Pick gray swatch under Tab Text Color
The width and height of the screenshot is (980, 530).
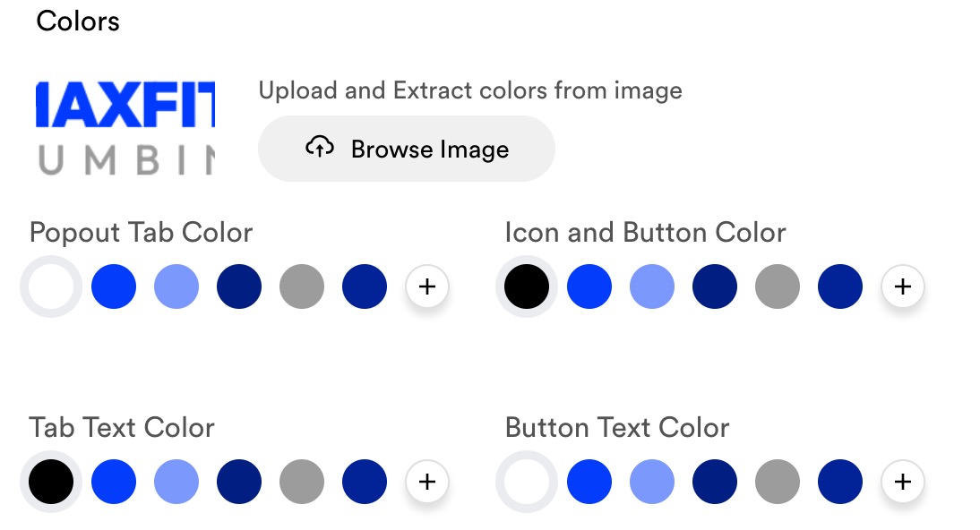[x=302, y=482]
